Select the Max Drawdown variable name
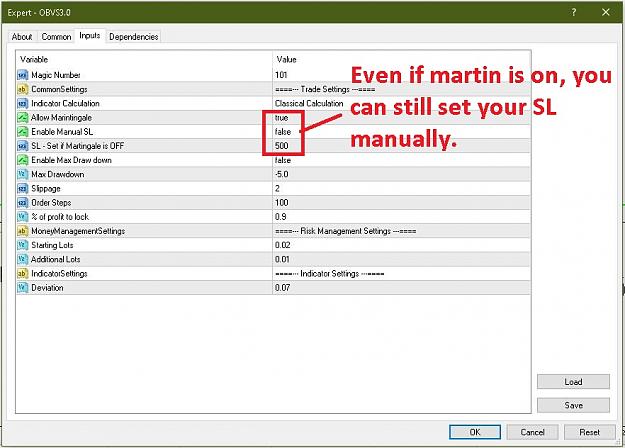The height and width of the screenshot is (448, 625). pos(58,174)
